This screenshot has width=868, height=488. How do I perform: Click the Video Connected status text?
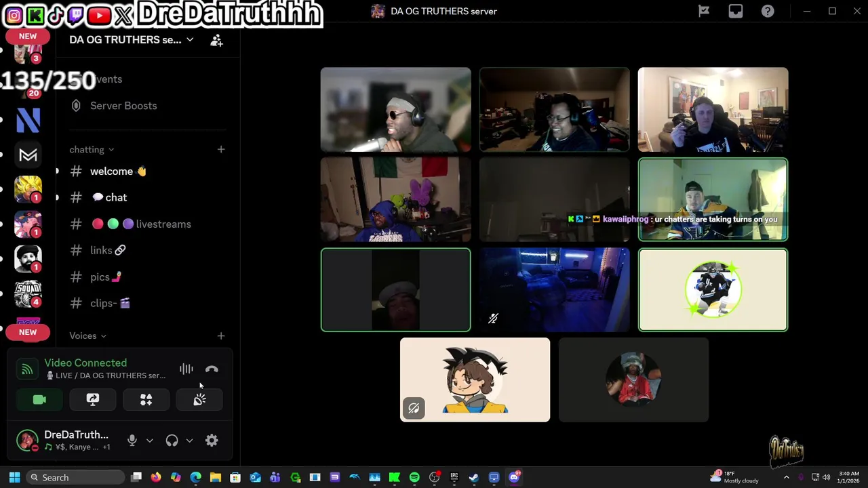[x=85, y=363]
